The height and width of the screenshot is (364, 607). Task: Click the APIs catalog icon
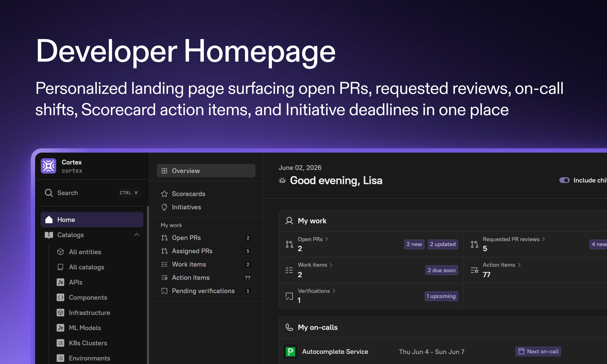pyautogui.click(x=60, y=282)
